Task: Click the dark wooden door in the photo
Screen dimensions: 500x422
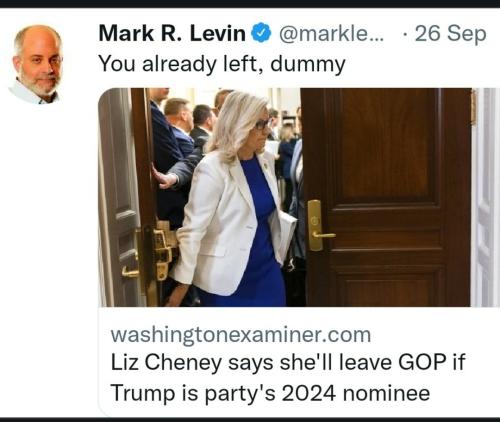Action: (x=387, y=197)
